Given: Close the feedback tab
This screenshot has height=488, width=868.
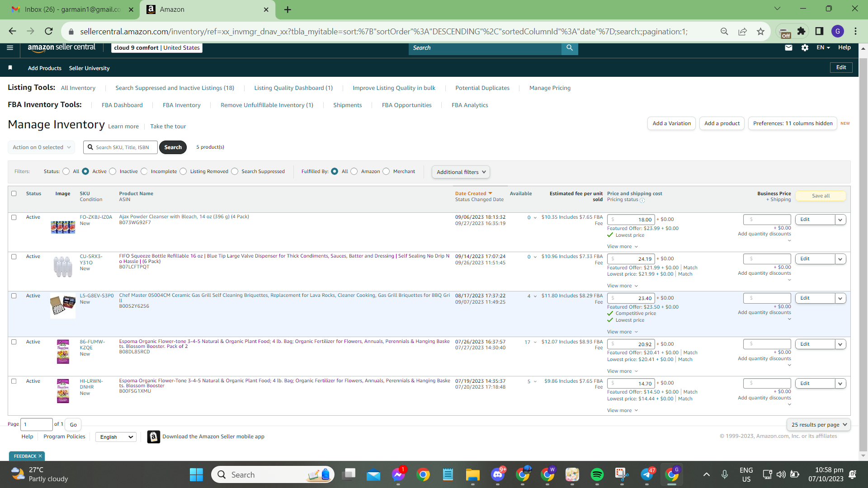Looking at the screenshot, I should coord(40,456).
